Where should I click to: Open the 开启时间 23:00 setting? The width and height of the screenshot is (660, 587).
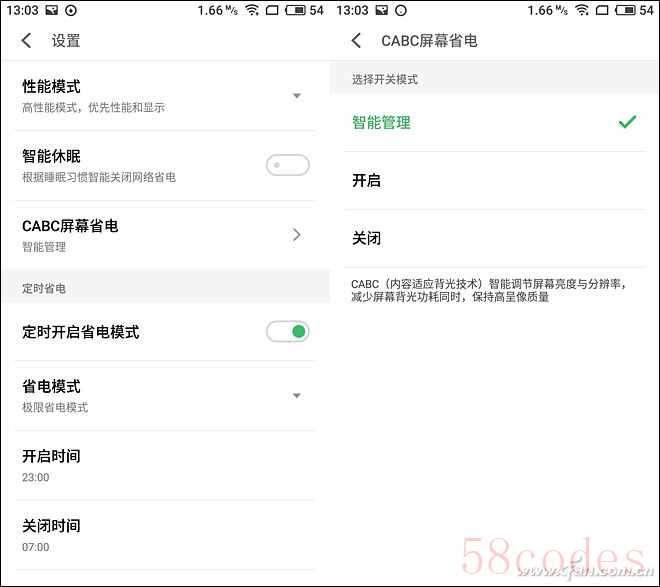coord(165,466)
